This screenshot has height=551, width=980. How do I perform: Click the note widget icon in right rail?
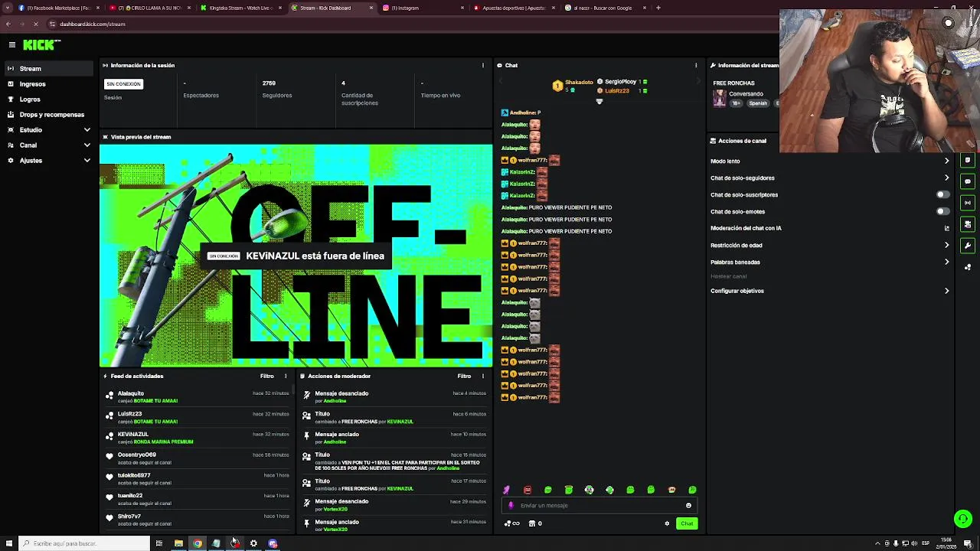(x=968, y=161)
